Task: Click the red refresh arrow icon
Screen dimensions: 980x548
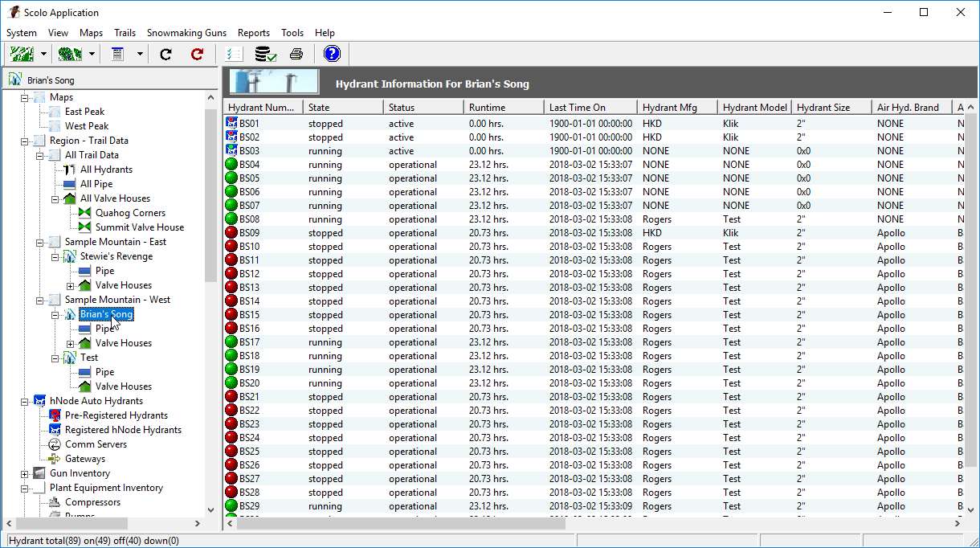Action: (197, 54)
